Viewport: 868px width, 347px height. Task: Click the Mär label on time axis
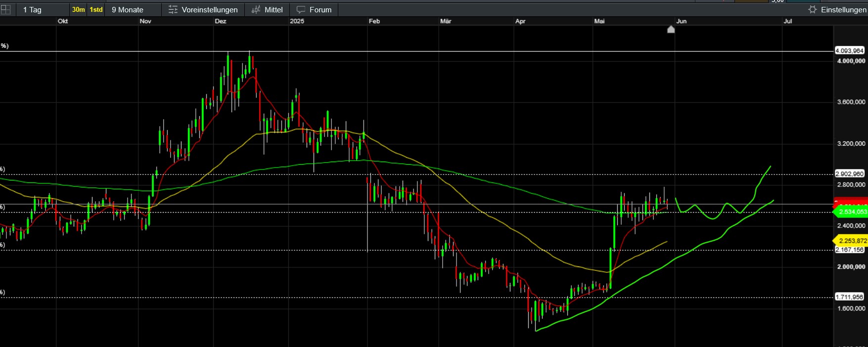tap(446, 21)
